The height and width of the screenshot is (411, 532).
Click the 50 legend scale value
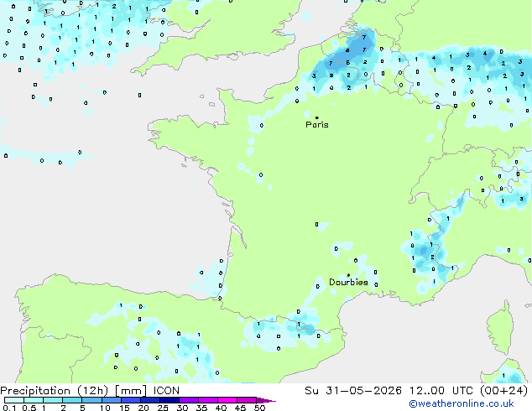[260, 408]
